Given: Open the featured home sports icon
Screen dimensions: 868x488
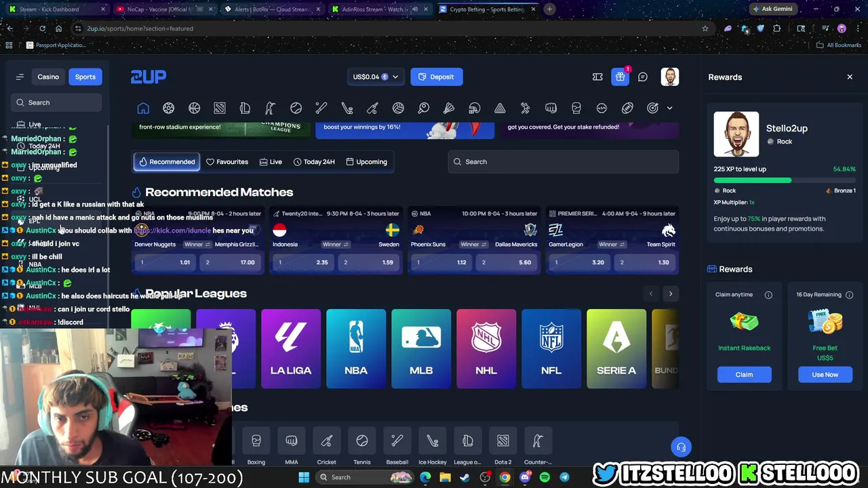Looking at the screenshot, I should click(x=143, y=108).
